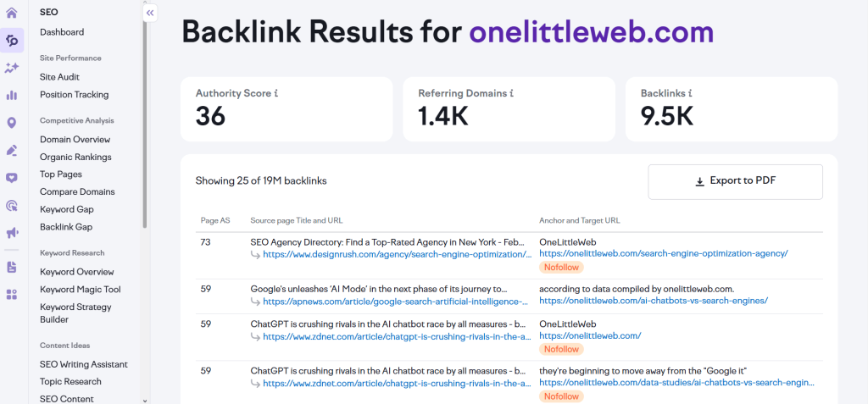The width and height of the screenshot is (868, 404).
Task: Select the megaphone advertising icon
Action: coord(12,233)
